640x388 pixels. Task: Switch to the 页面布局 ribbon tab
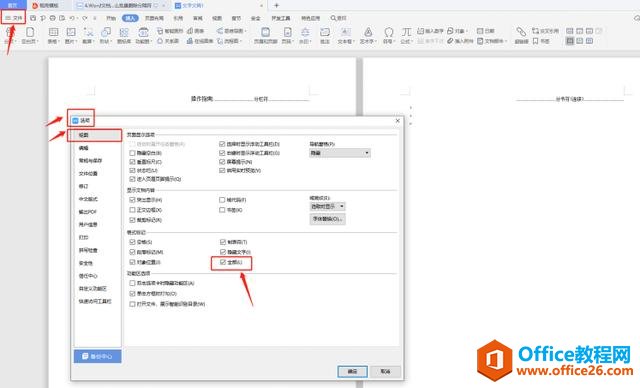coord(154,18)
